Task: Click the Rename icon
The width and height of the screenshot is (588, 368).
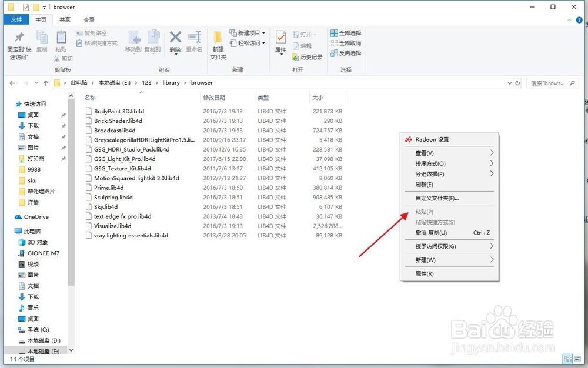Action: click(194, 37)
